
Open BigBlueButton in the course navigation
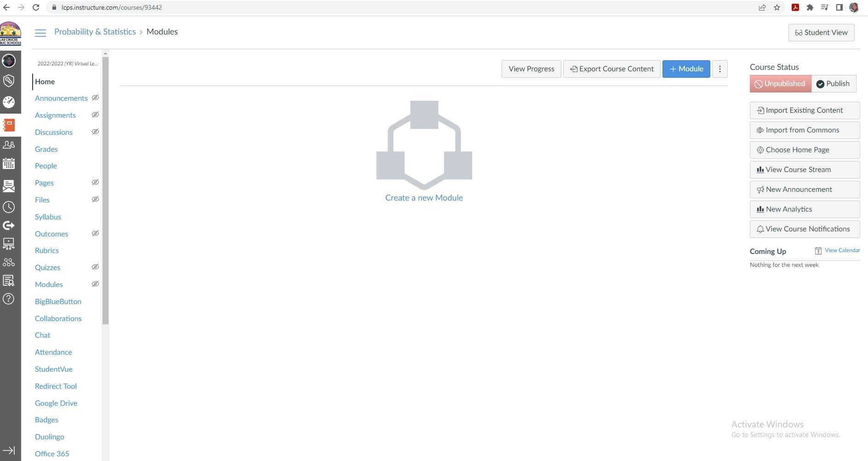pyautogui.click(x=58, y=302)
